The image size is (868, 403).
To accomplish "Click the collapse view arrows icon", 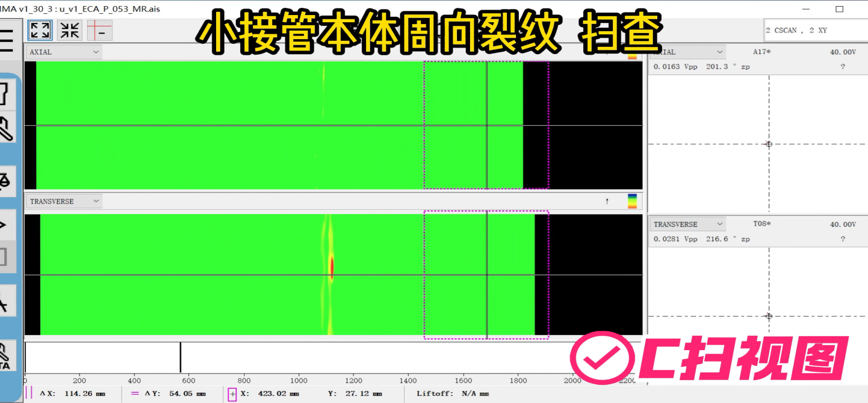I will point(70,31).
